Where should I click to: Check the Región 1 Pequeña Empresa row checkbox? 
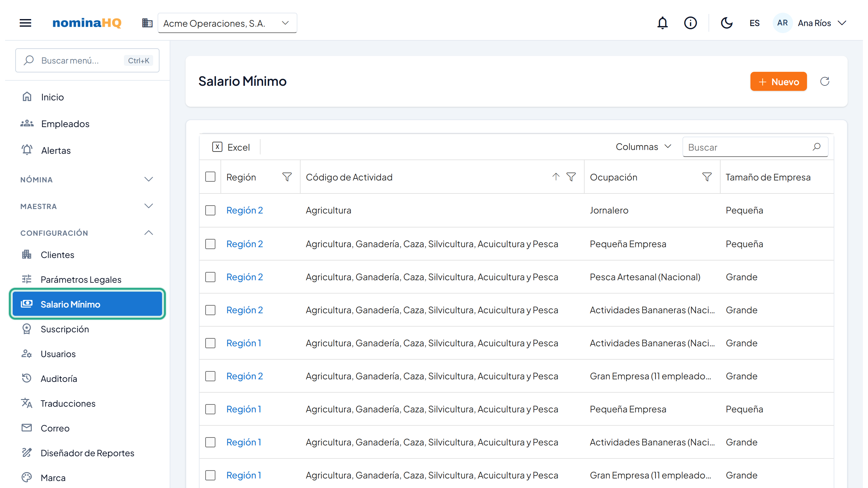click(x=210, y=409)
